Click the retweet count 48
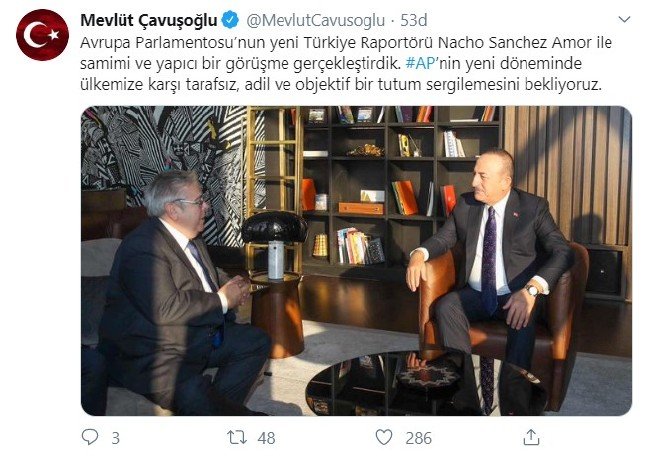The image size is (648, 459). (x=266, y=438)
